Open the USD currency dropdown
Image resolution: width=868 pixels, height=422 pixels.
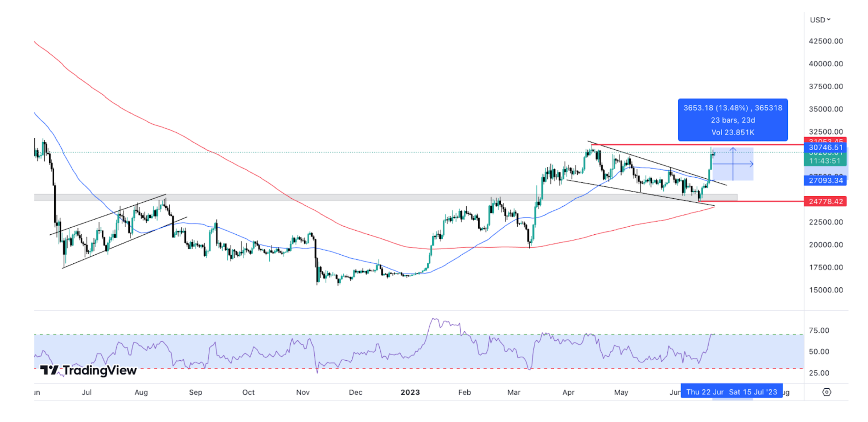[820, 20]
